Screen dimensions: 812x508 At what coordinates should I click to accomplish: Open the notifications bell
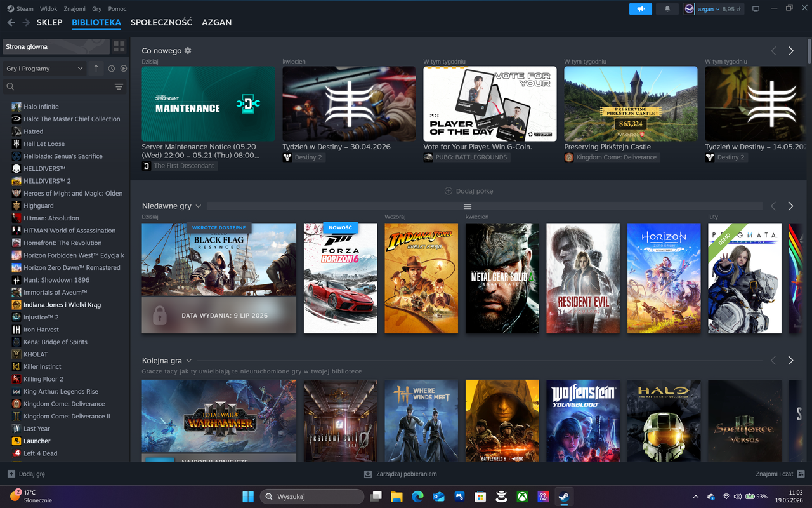tap(667, 9)
